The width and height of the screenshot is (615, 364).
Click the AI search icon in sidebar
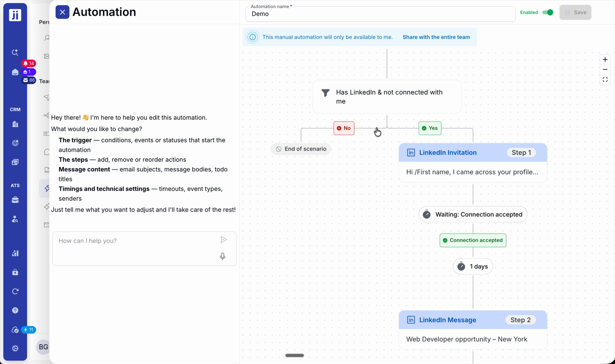[15, 52]
